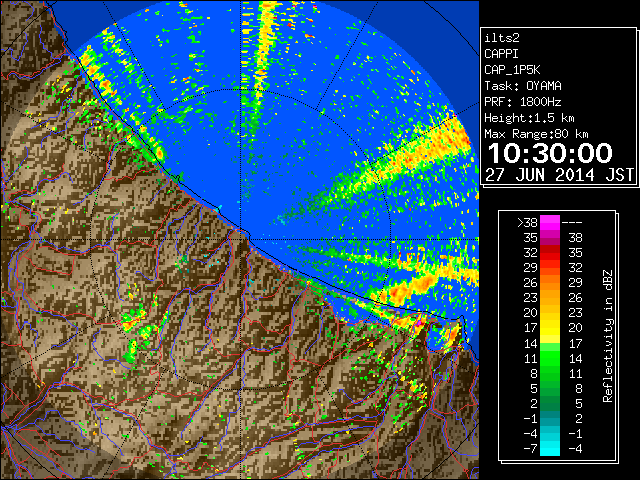Click the '>38' legend label
This screenshot has height=480, width=640.
pos(527,223)
